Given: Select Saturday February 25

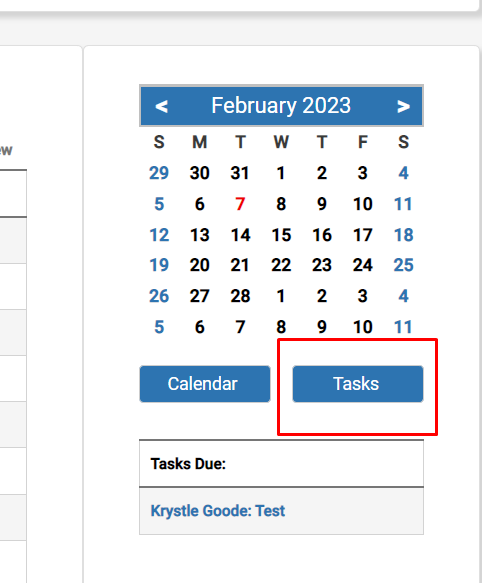Looking at the screenshot, I should pyautogui.click(x=404, y=265).
